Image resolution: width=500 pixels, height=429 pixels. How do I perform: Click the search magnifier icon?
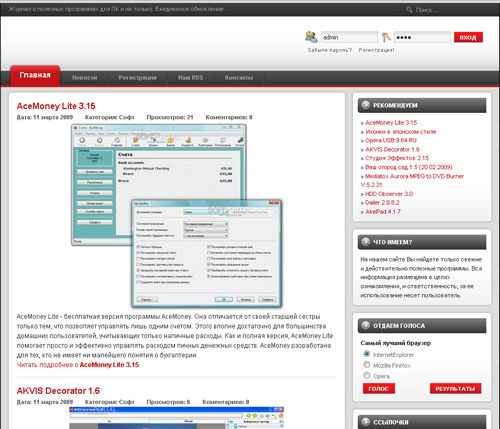(409, 10)
